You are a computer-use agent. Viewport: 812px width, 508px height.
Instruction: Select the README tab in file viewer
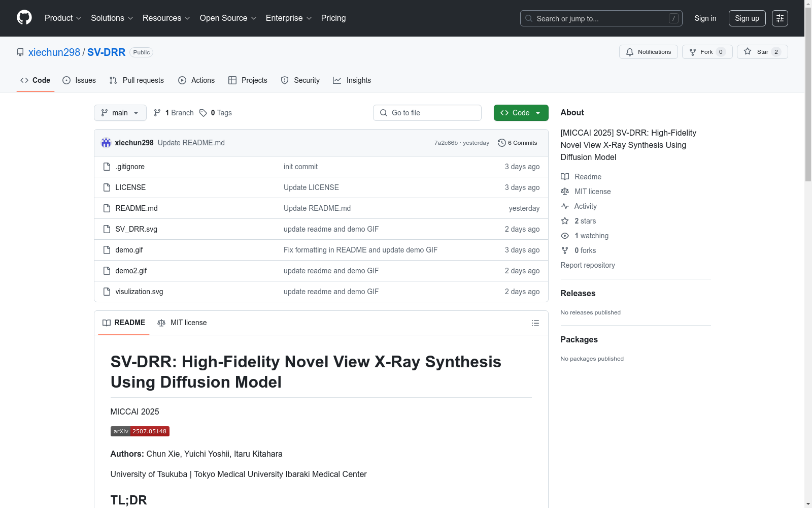pos(124,323)
